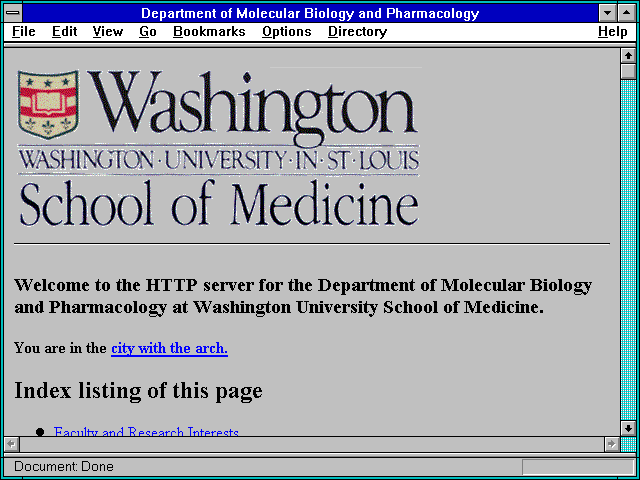Click the Washington University shield logo
This screenshot has width=640, height=480.
(x=48, y=104)
